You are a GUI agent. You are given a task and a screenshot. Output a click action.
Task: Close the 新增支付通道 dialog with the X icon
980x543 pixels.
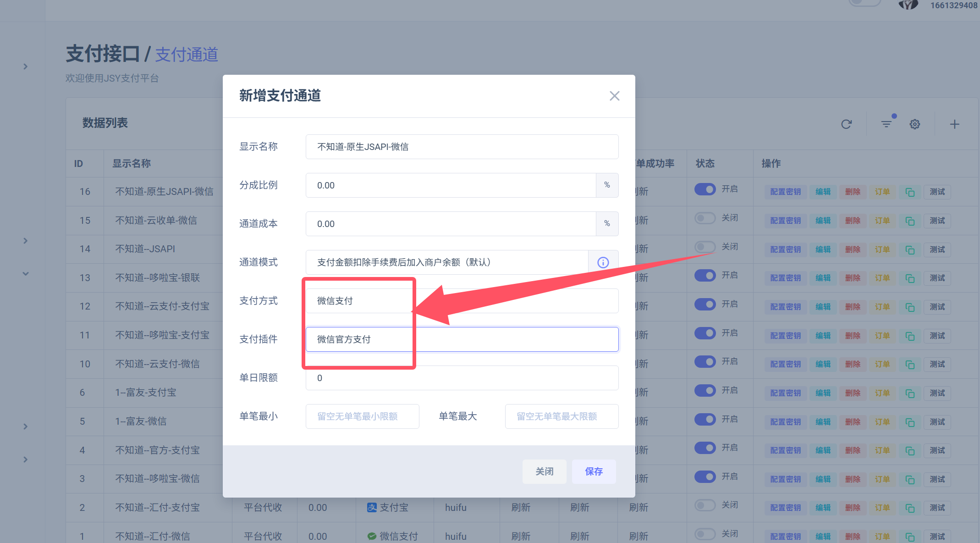(x=615, y=96)
